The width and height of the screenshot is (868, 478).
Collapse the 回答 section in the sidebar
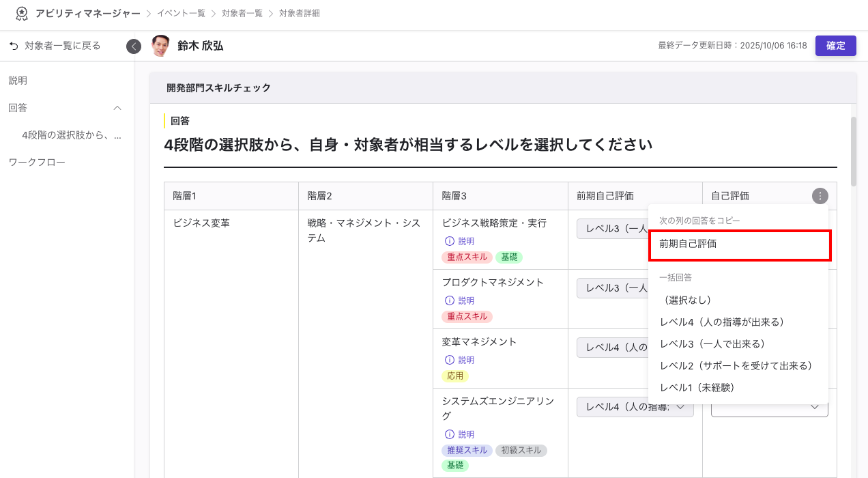click(x=117, y=107)
